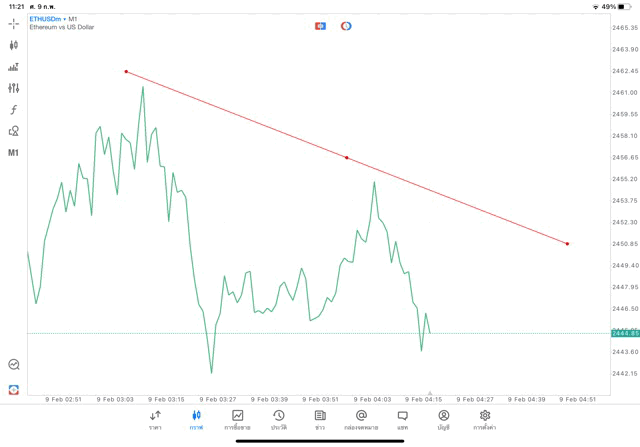Viewport: 640px width, 447px height.
Task: Open the M1 timeframe selector
Action: click(x=14, y=153)
